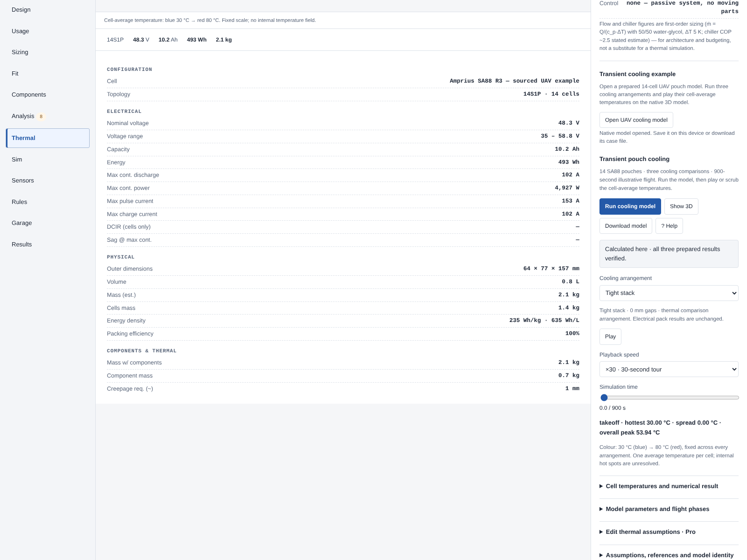Download the model file
The height and width of the screenshot is (560, 747).
[x=626, y=226]
